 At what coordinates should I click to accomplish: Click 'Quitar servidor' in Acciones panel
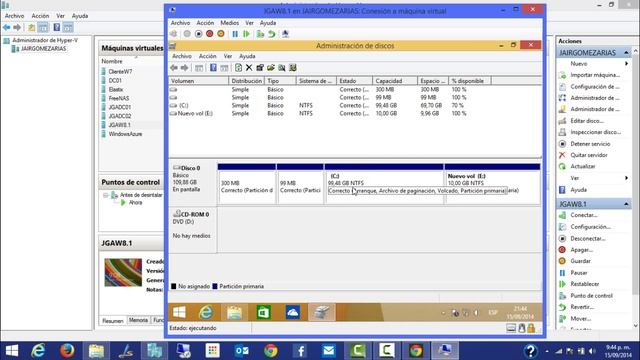(x=589, y=155)
